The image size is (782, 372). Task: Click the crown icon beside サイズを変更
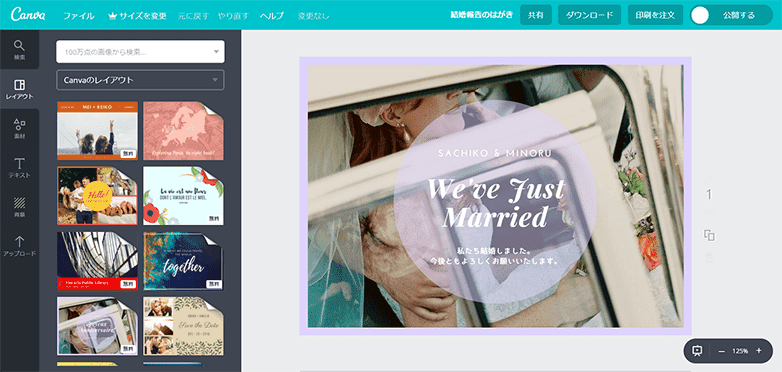[112, 15]
